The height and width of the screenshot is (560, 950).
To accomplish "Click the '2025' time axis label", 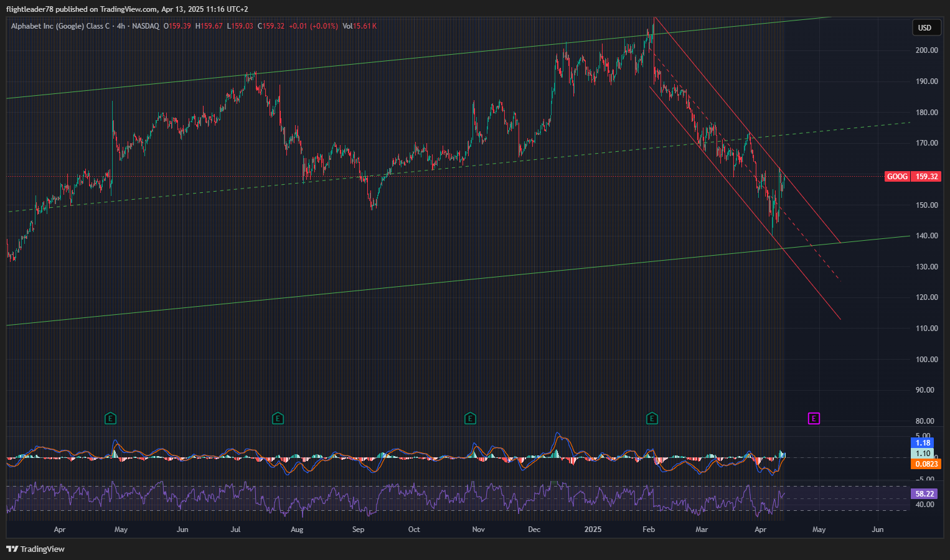I will pyautogui.click(x=593, y=530).
